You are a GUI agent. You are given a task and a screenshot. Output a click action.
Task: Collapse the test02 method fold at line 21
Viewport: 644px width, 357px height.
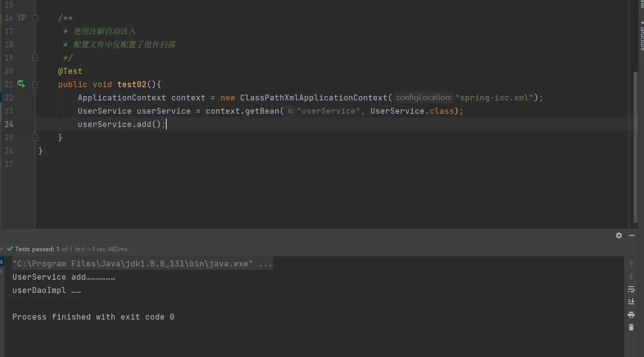point(35,85)
